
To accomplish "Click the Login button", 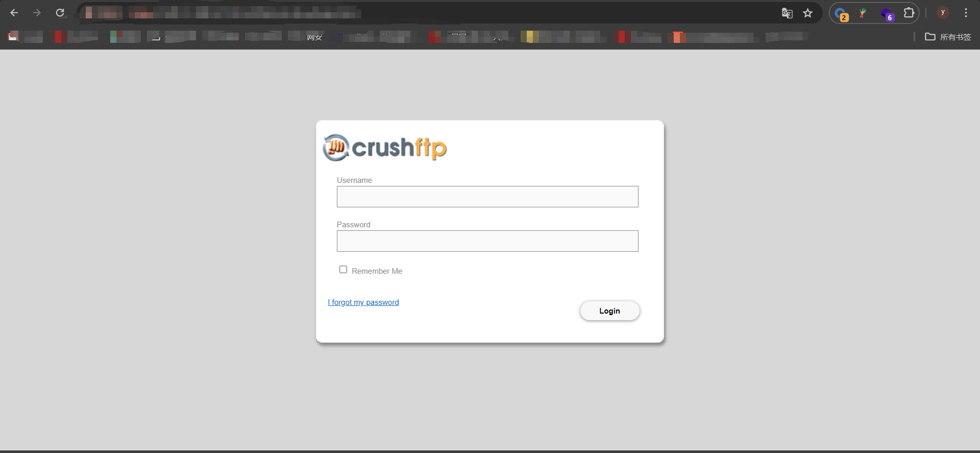I will [609, 311].
